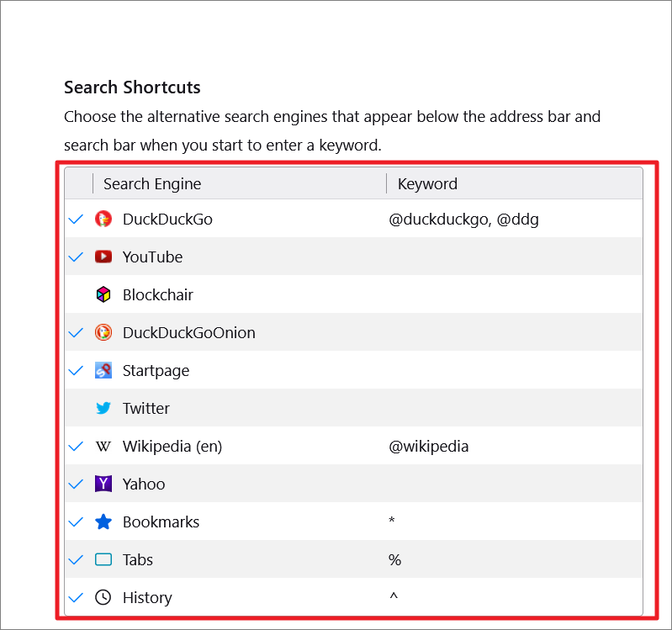
Task: Select the Startpage name text
Action: (x=156, y=371)
